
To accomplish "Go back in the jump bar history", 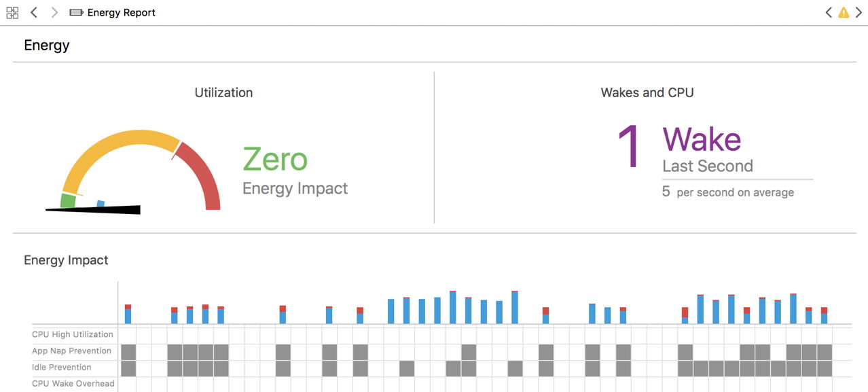I will tap(34, 12).
